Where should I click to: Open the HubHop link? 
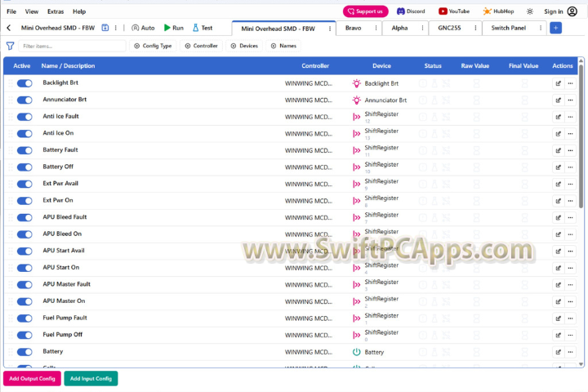[498, 11]
